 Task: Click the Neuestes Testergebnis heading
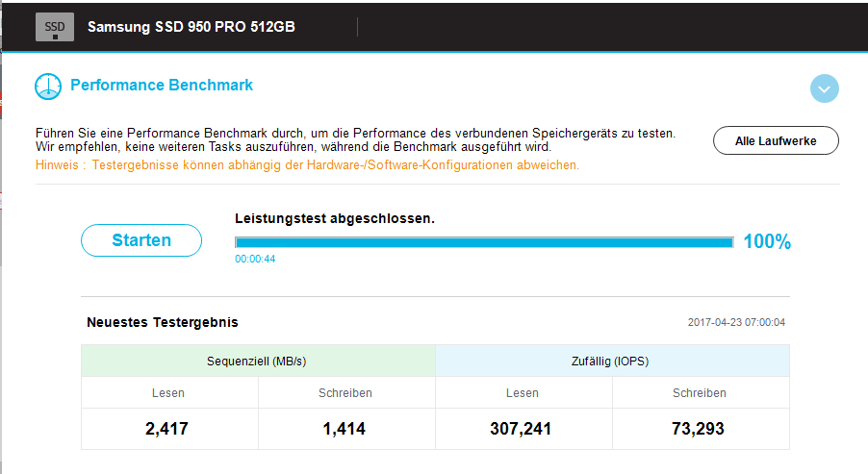163,322
